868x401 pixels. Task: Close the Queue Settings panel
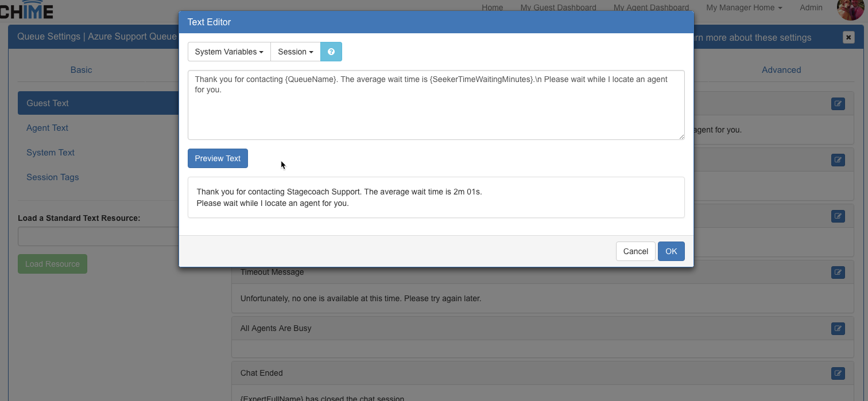tap(848, 37)
